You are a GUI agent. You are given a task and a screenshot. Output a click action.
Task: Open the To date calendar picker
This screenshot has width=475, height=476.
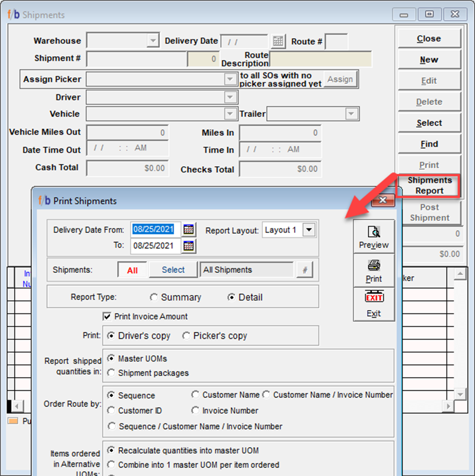click(x=189, y=246)
